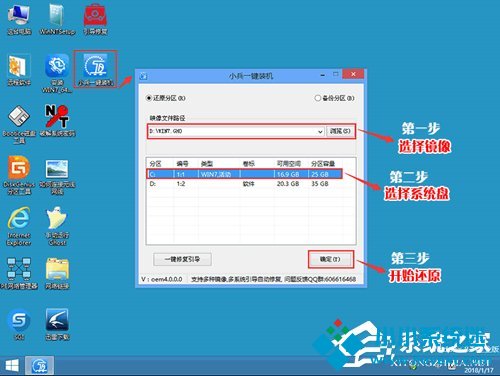
Task: Click the 确定 confirm button
Action: (x=330, y=259)
